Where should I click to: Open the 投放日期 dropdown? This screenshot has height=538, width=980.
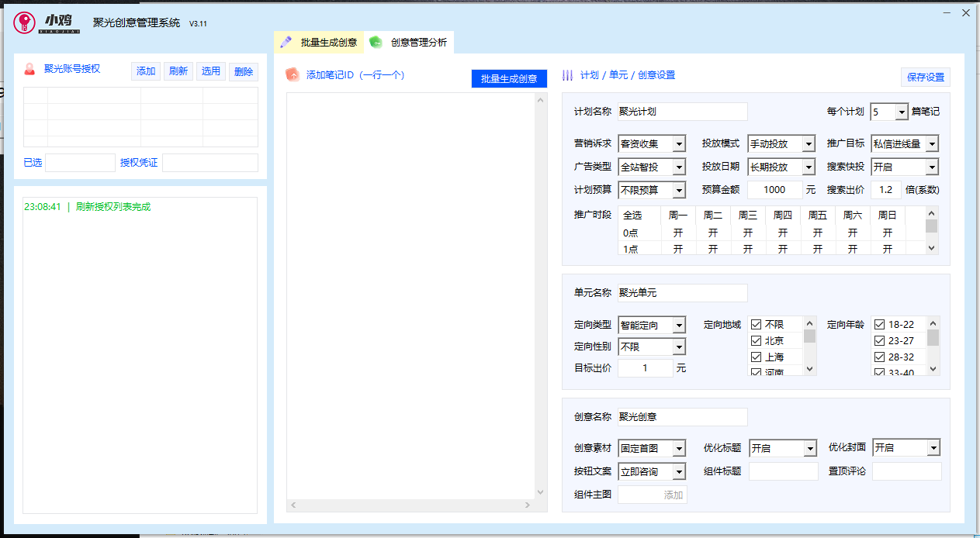click(809, 167)
